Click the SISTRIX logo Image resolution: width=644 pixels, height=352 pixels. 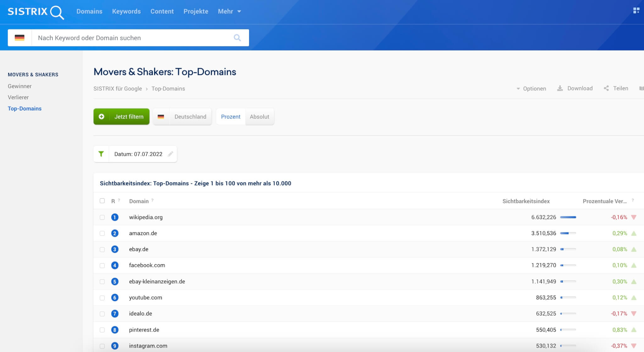(x=36, y=12)
